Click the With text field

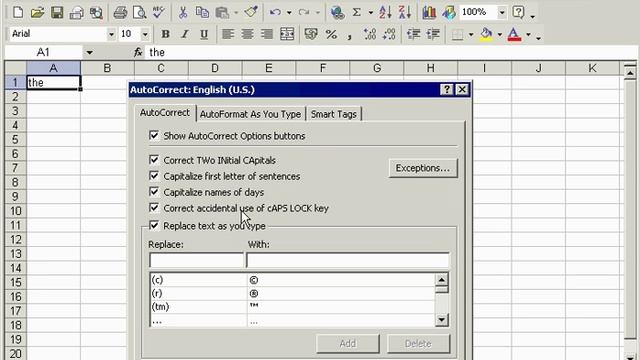348,260
